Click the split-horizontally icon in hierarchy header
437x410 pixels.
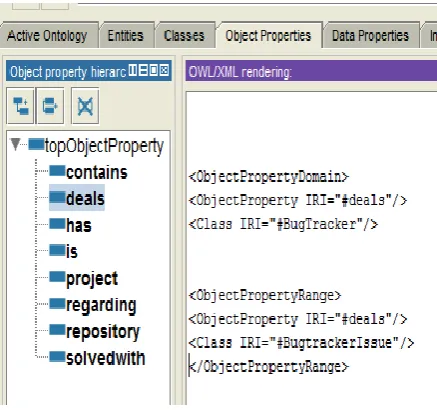pyautogui.click(x=143, y=71)
